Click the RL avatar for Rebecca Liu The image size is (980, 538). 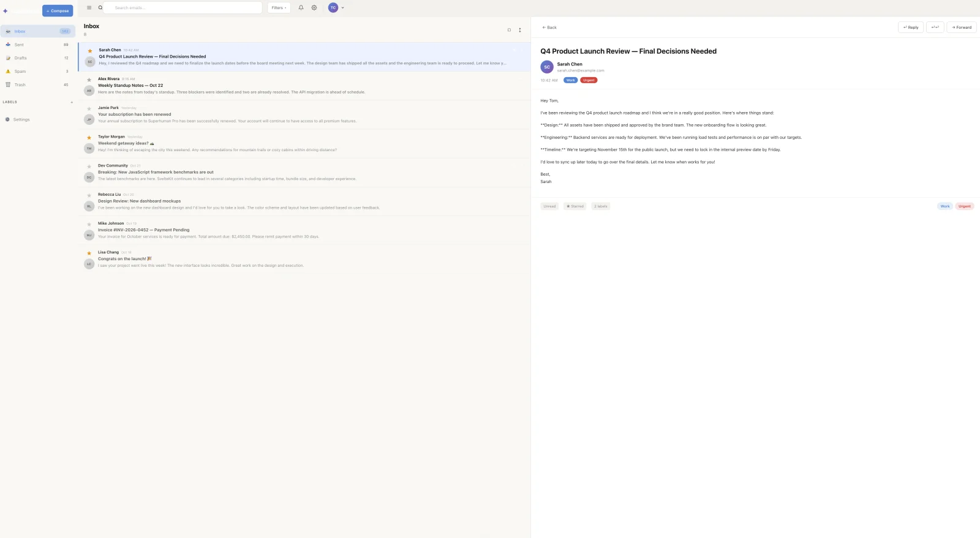pyautogui.click(x=89, y=206)
